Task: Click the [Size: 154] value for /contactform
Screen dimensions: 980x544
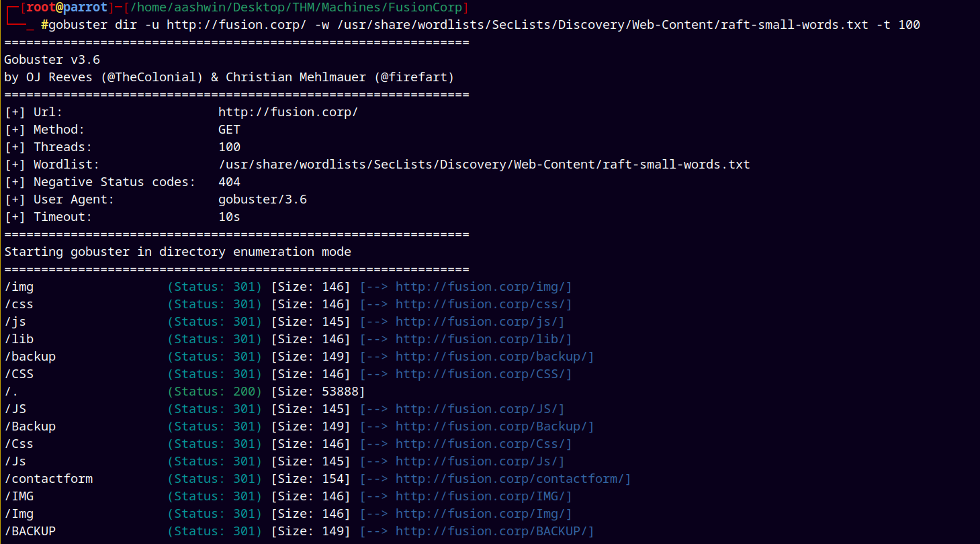Action: pyautogui.click(x=310, y=479)
